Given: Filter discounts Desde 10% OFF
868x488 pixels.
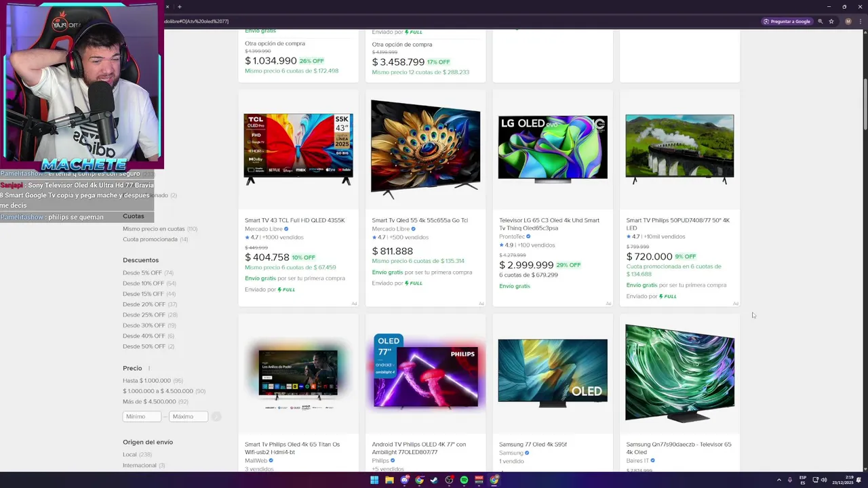Looking at the screenshot, I should pos(149,283).
